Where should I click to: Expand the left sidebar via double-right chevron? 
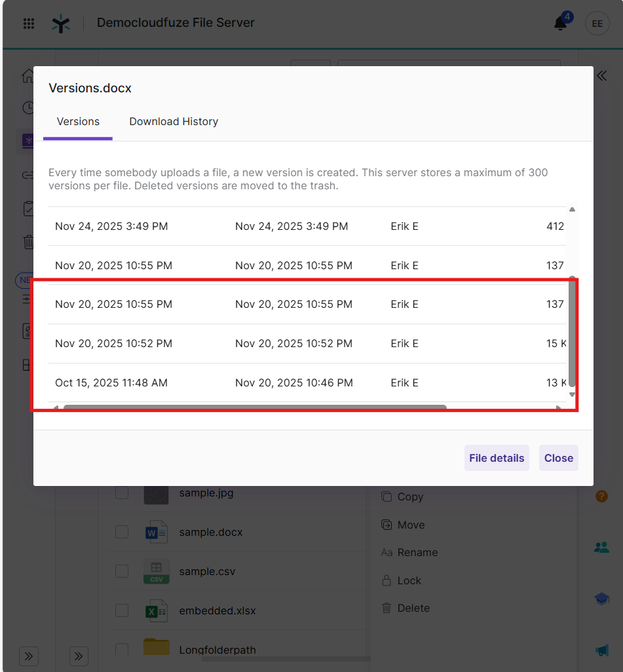coord(29,656)
